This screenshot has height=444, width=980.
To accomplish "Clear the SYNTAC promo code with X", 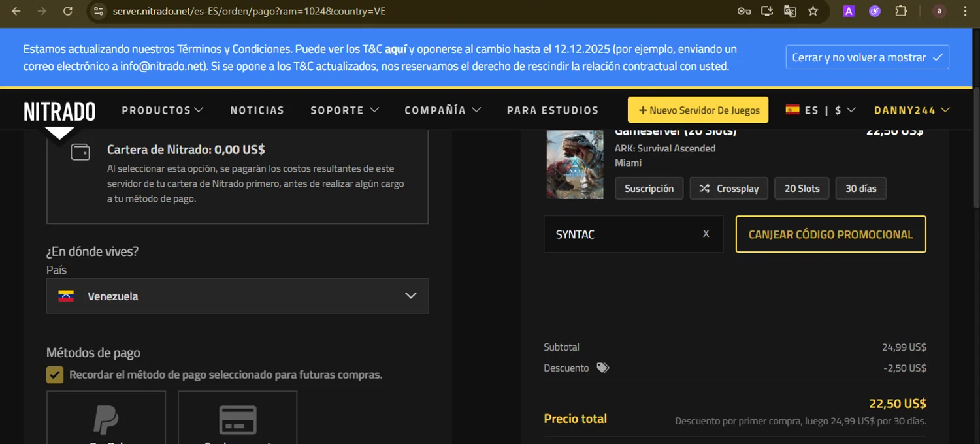I will [x=706, y=234].
